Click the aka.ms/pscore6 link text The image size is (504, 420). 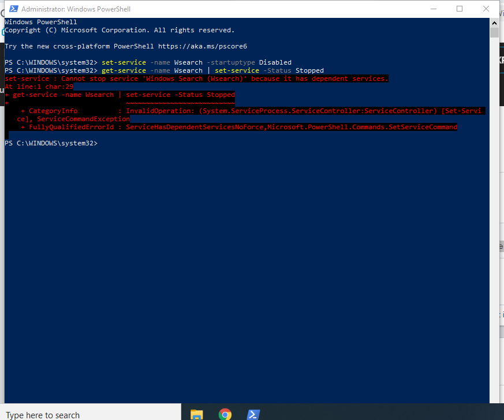tap(202, 46)
